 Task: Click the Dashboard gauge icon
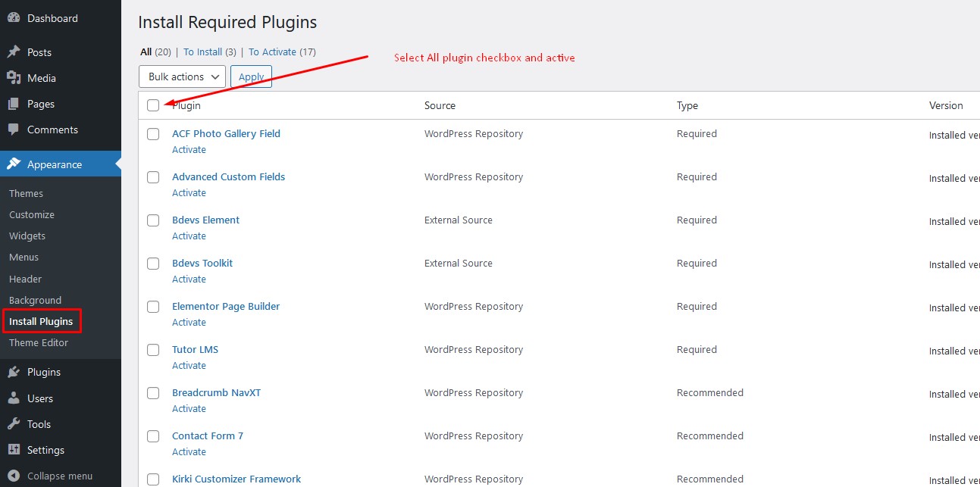click(x=14, y=18)
